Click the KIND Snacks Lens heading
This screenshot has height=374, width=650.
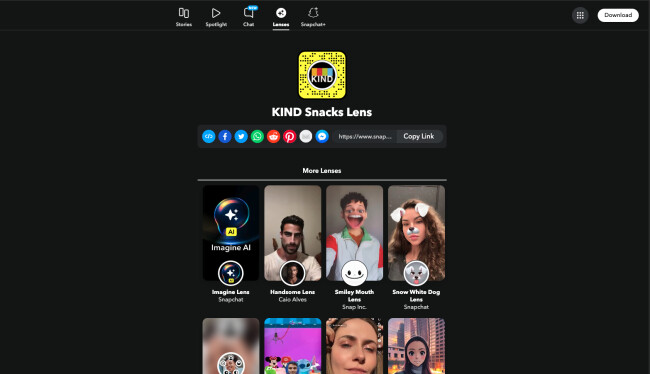tap(322, 112)
